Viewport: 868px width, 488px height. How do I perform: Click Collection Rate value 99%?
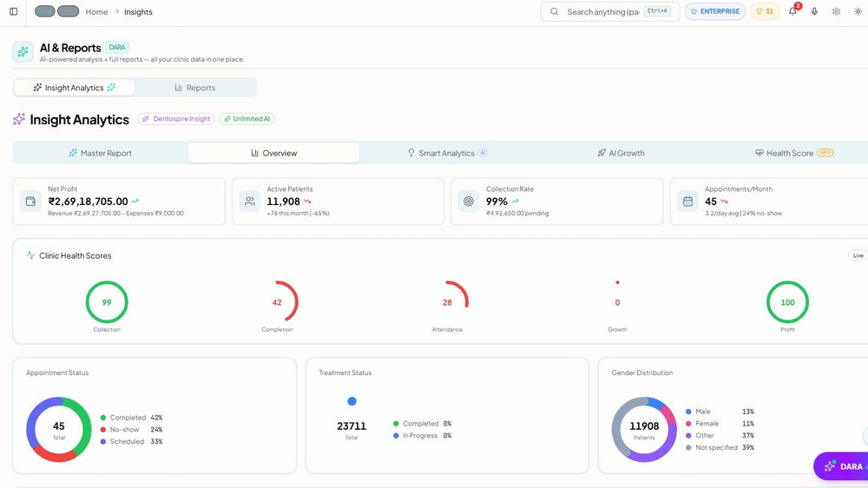pos(496,201)
